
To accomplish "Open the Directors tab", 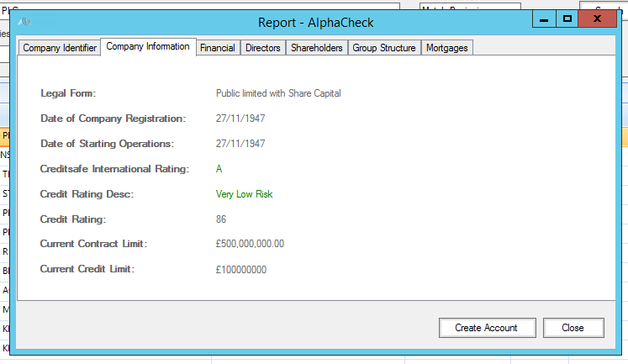I will point(263,48).
